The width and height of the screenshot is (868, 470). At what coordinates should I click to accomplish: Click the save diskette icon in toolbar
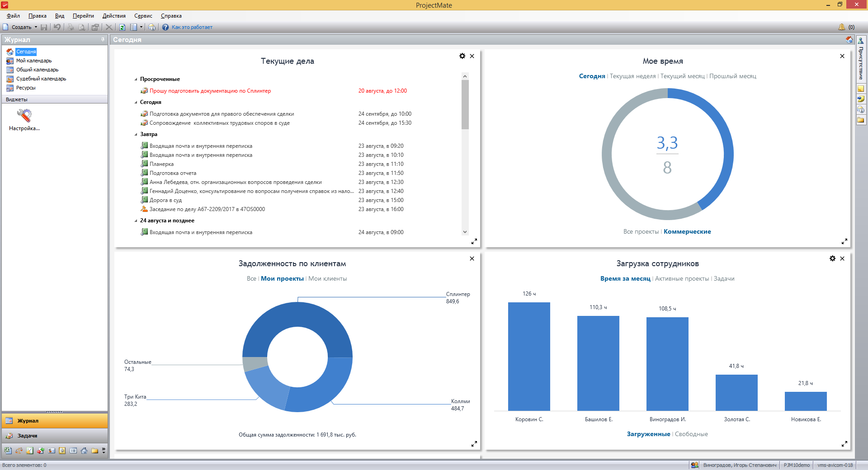[44, 27]
